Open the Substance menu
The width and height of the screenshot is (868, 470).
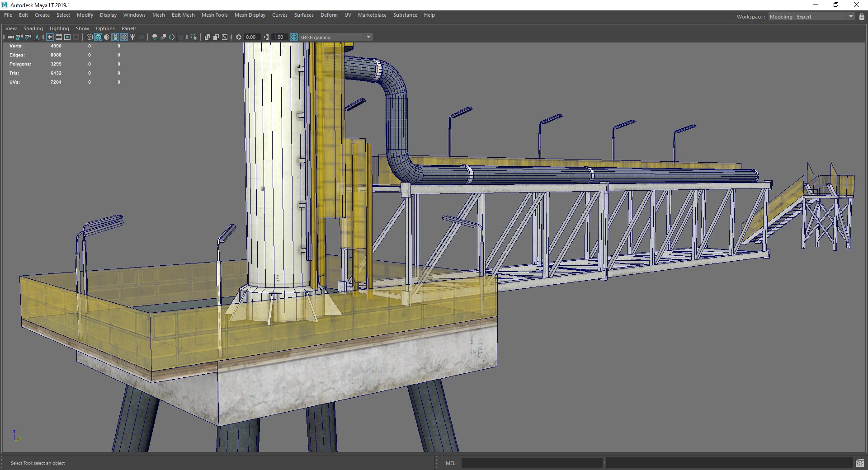coord(405,15)
